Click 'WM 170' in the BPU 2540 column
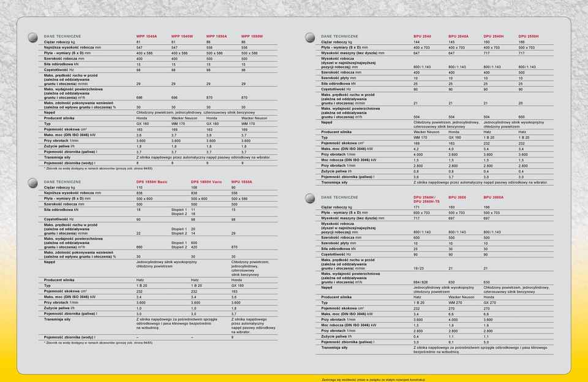Viewport: 588px width, 382px height. [420, 138]
